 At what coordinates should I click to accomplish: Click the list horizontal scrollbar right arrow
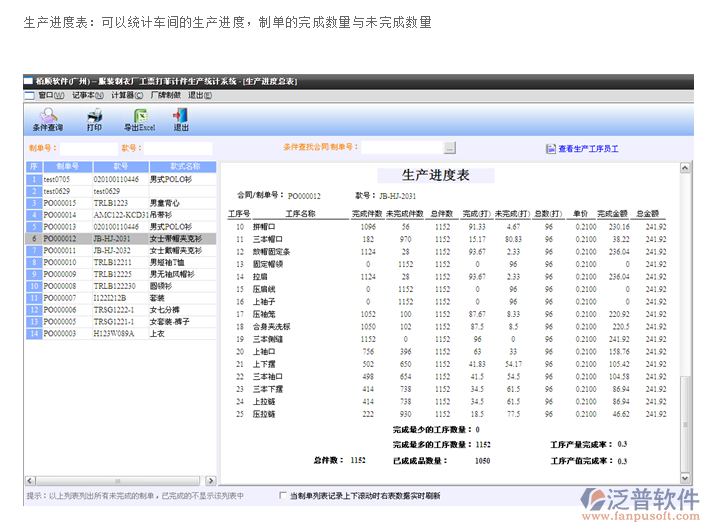212,482
